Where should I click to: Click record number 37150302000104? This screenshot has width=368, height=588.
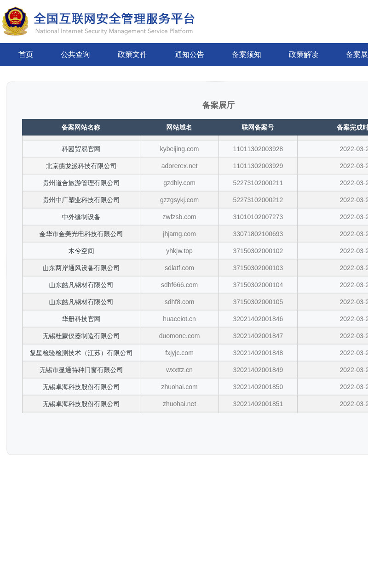coord(258,285)
